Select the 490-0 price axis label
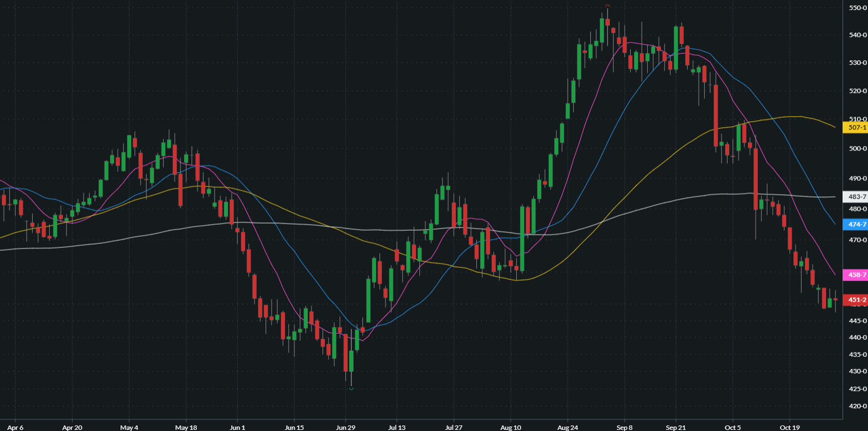Screen dimensions: 868x431 point(857,178)
